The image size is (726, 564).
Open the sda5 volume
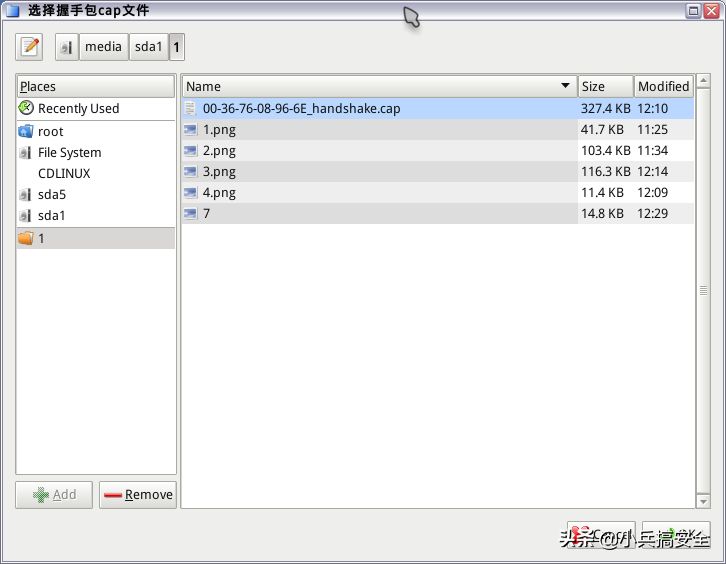[x=96, y=194]
